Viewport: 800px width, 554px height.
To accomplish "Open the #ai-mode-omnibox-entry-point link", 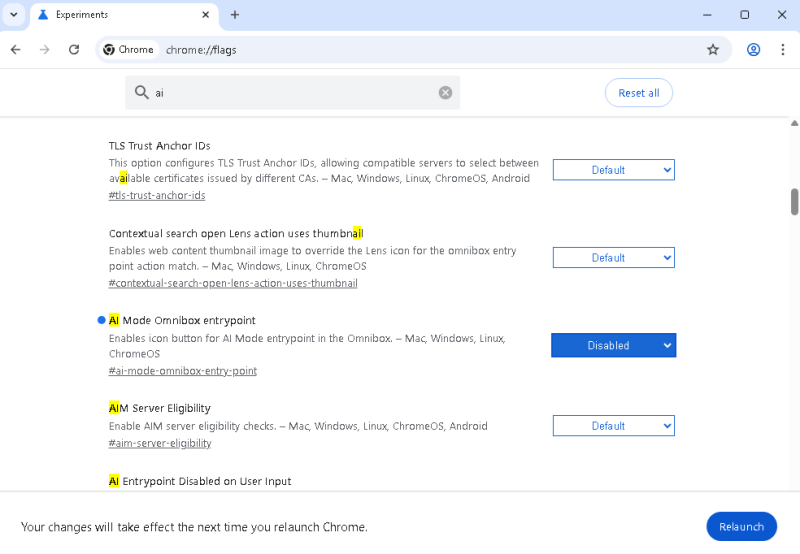I will click(x=183, y=371).
